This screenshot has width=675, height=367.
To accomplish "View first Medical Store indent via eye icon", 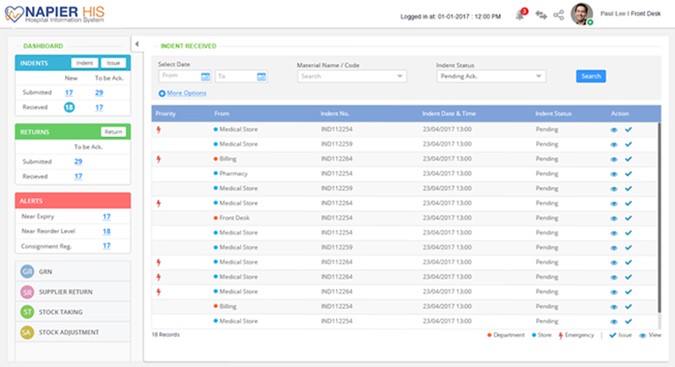I will (x=614, y=130).
